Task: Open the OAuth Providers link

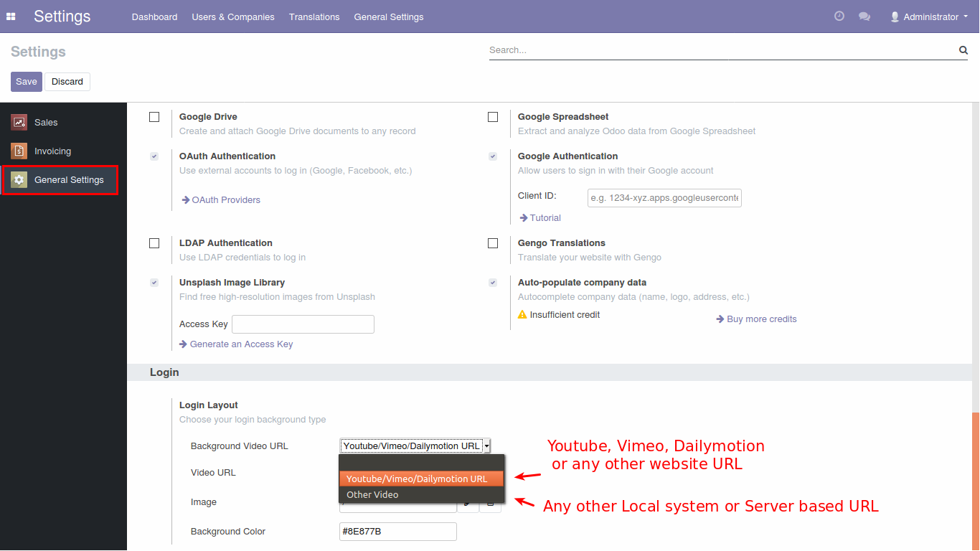Action: (225, 200)
